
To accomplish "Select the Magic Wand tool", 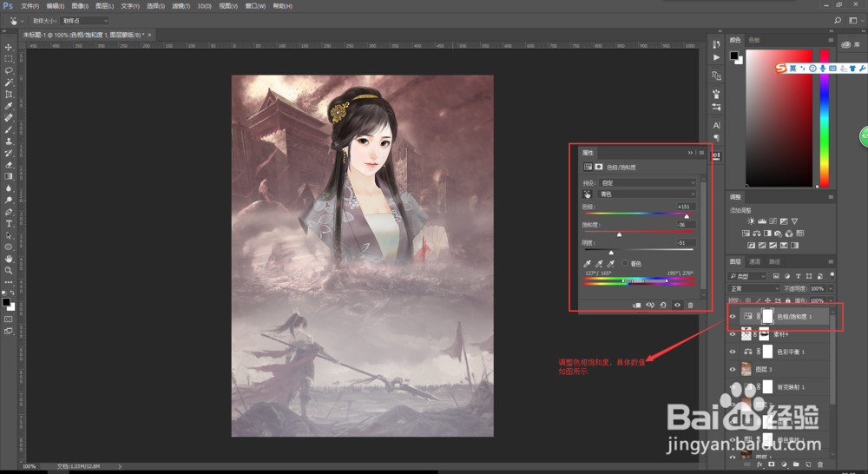I will pos(9,82).
